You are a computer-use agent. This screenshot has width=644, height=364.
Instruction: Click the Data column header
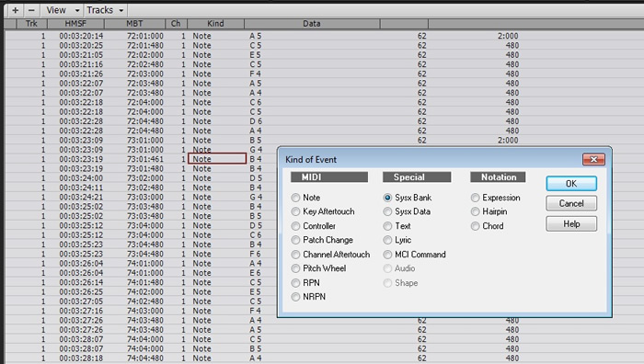[312, 24]
